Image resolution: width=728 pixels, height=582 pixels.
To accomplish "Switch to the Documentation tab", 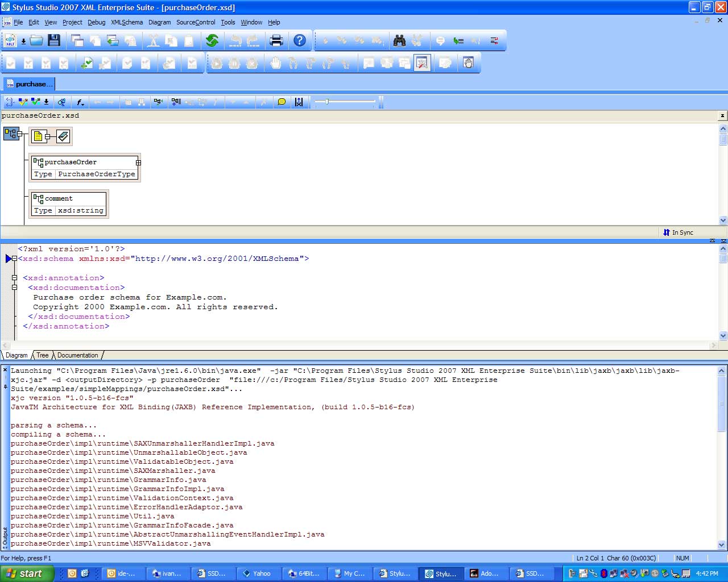I will click(78, 355).
